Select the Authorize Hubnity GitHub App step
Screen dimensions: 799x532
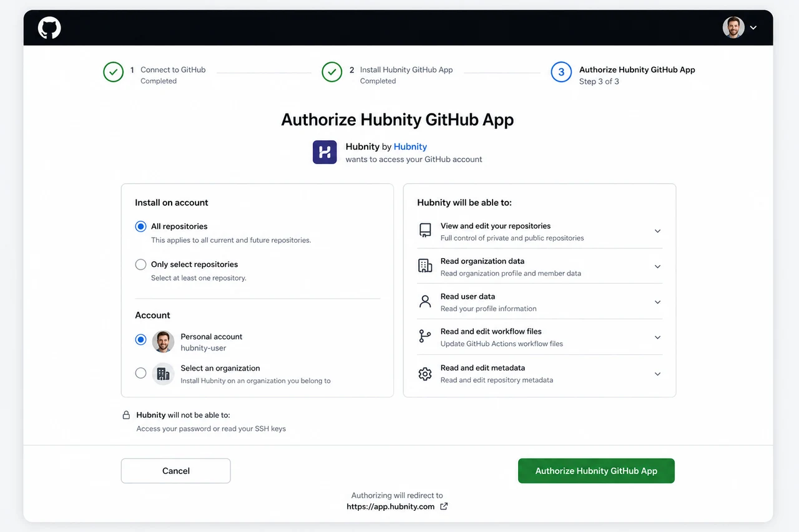click(x=637, y=70)
